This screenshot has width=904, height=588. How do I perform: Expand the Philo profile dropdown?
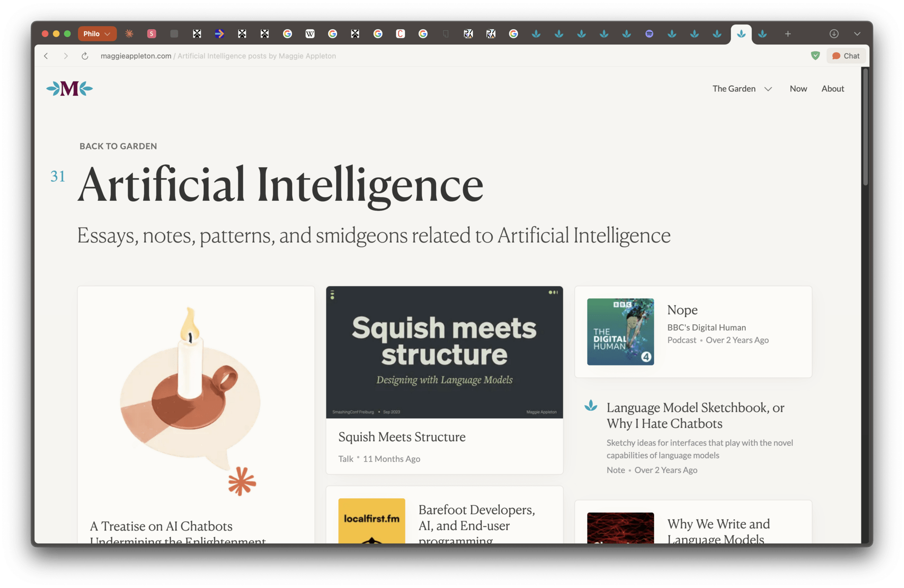click(97, 34)
